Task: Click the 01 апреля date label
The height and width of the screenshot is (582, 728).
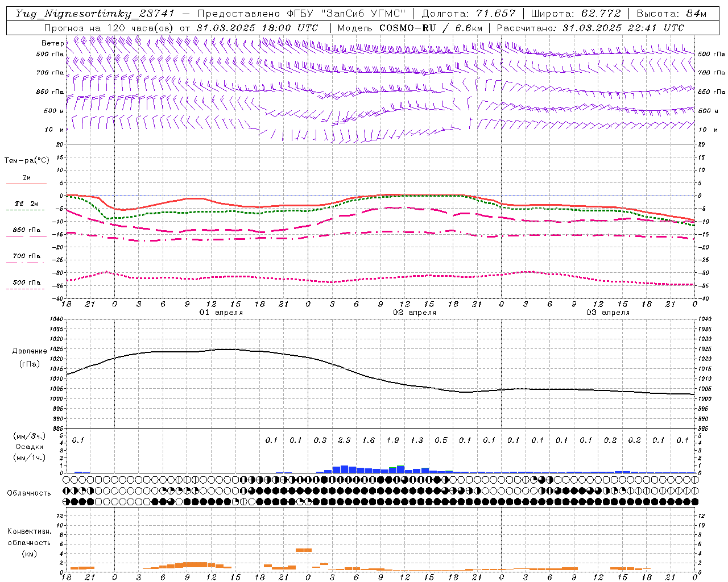Action: pos(221,313)
